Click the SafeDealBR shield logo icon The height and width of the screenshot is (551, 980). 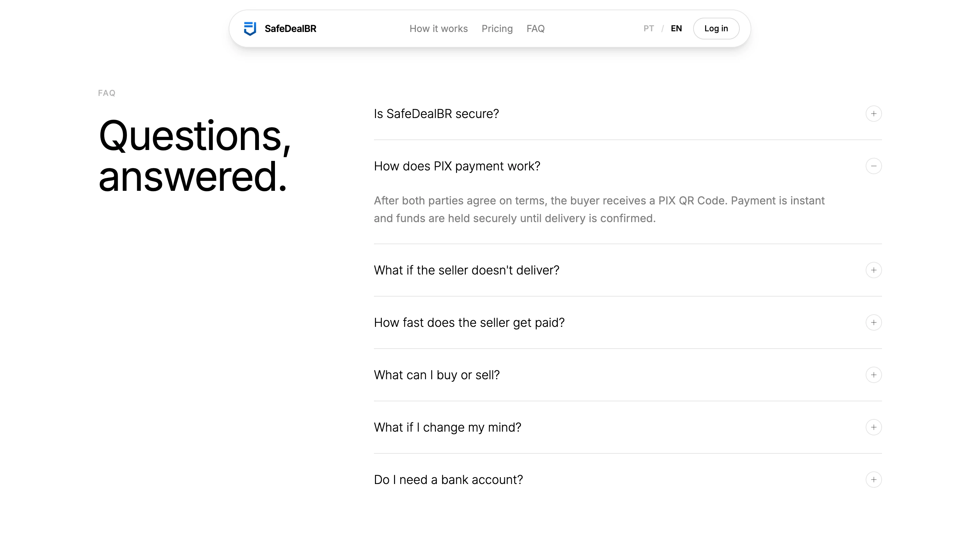(x=250, y=29)
